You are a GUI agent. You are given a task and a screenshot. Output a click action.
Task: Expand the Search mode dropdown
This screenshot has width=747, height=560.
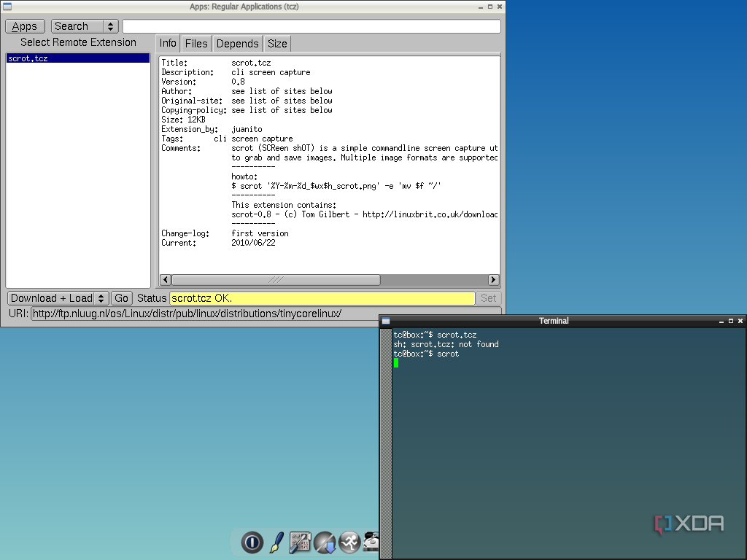pos(85,26)
